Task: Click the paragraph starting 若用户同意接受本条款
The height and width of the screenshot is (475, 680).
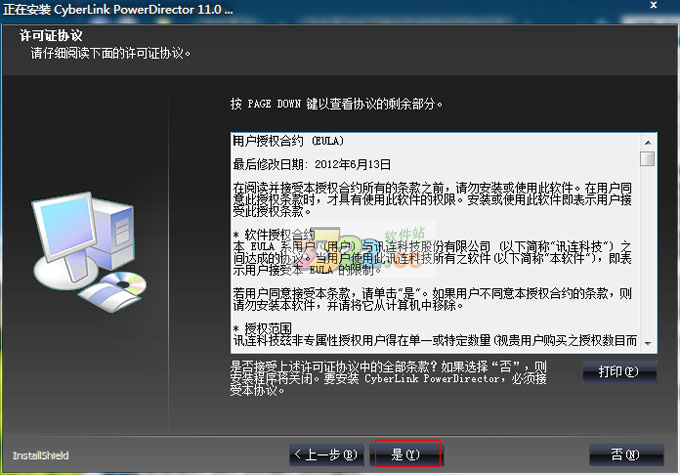Action: click(432, 299)
